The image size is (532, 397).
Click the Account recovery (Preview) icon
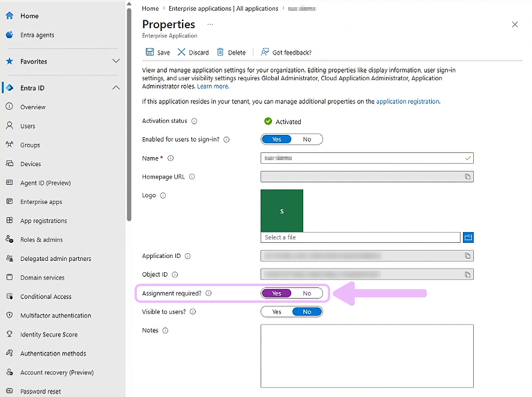pyautogui.click(x=10, y=372)
